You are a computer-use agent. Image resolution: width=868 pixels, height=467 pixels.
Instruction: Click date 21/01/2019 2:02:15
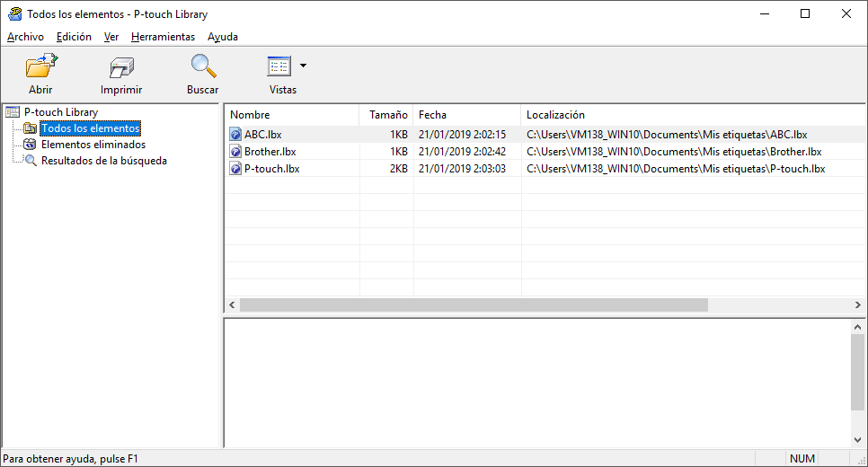(x=462, y=135)
